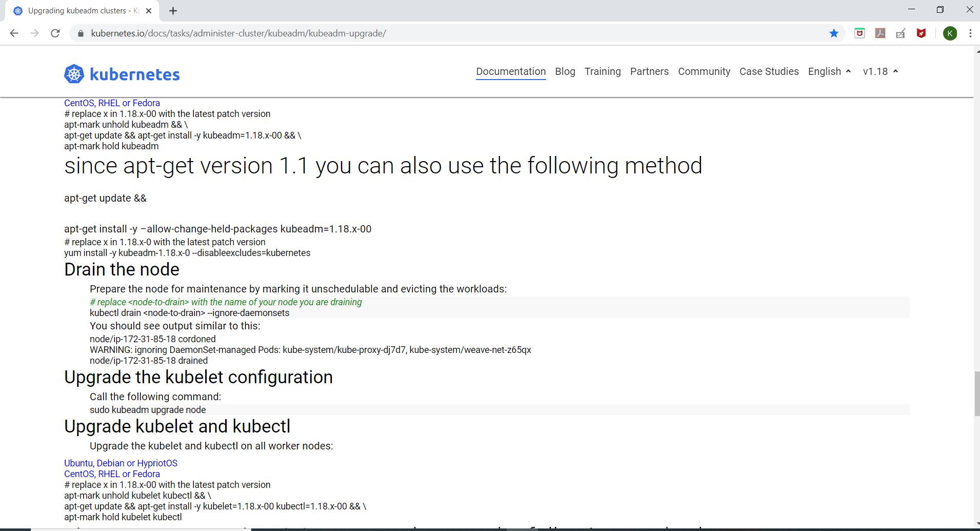The height and width of the screenshot is (531, 980).
Task: Click the 'node/ip-172-31-85-18 drained' line
Action: (x=149, y=361)
